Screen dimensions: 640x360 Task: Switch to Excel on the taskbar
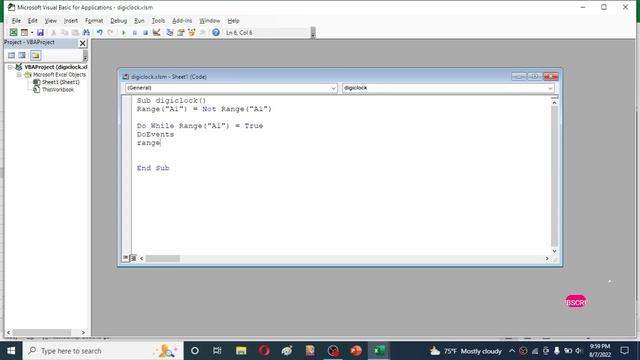(379, 351)
